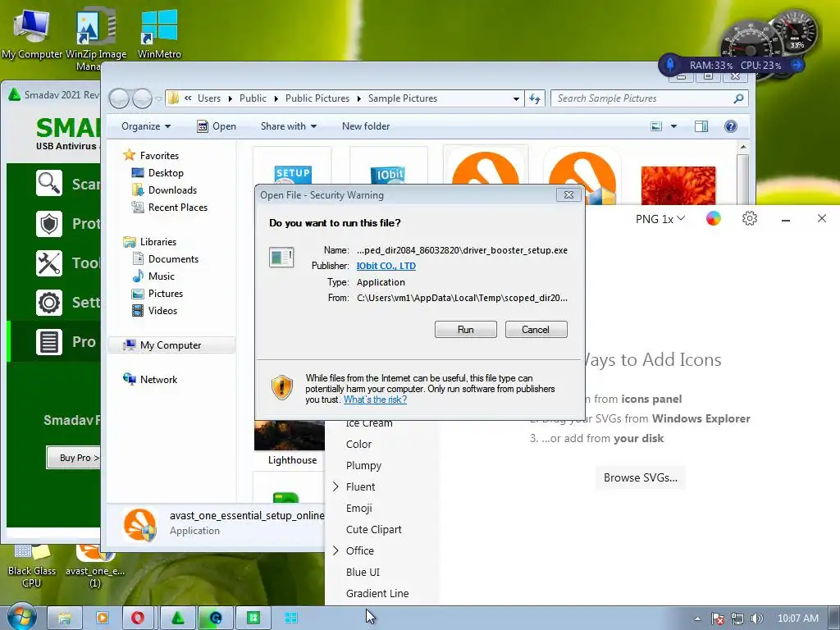Open the Smadav Protect shield icon
The height and width of the screenshot is (630, 840).
49,223
